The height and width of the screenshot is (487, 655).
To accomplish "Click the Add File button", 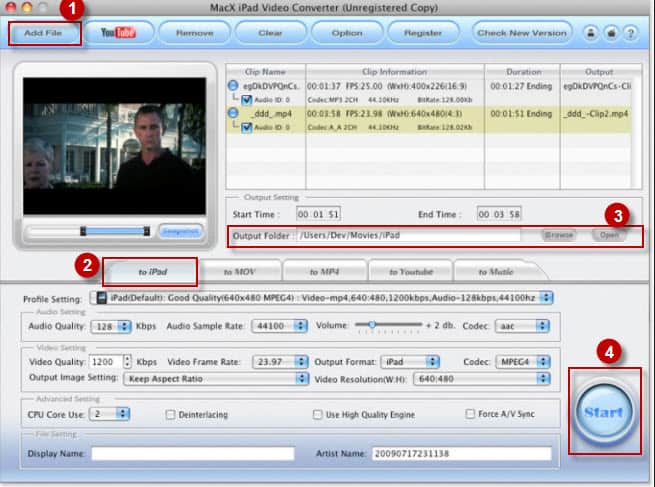I will click(x=43, y=33).
